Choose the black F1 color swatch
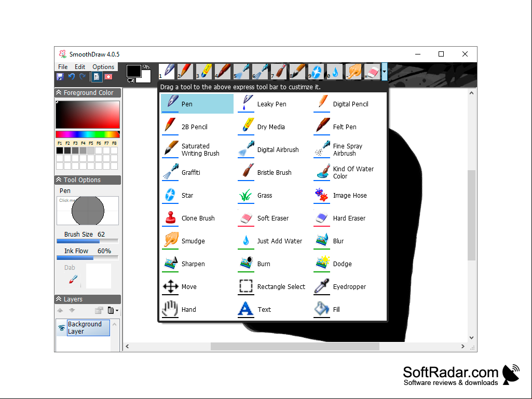Image resolution: width=532 pixels, height=399 pixels. tap(60, 150)
